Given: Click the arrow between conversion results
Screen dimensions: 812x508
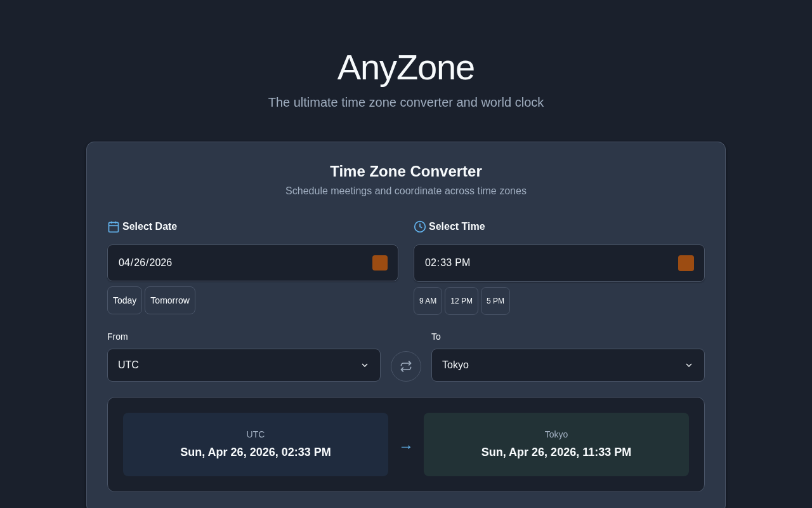Looking at the screenshot, I should [406, 446].
